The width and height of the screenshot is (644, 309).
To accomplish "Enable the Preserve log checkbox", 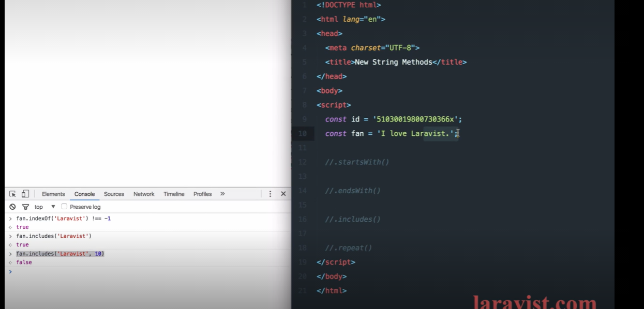I will coord(64,207).
